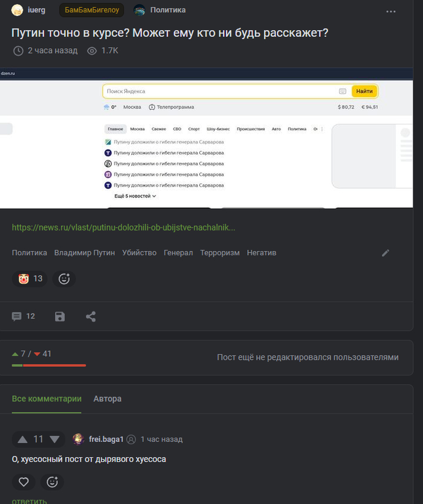Select the Терроризм tag
Screen dimensions: 423x504
[220, 253]
